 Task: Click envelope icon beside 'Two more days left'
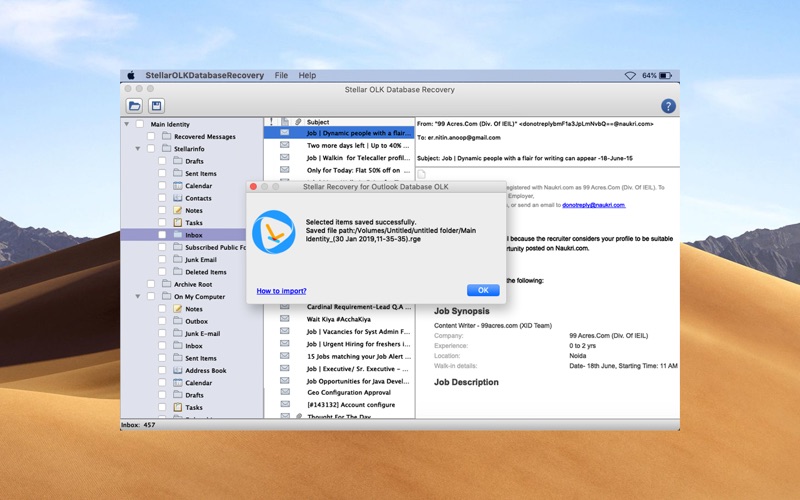tap(285, 145)
